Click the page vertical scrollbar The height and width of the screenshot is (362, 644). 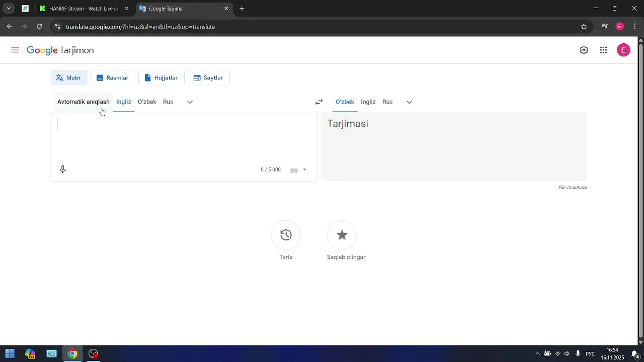pos(640,191)
